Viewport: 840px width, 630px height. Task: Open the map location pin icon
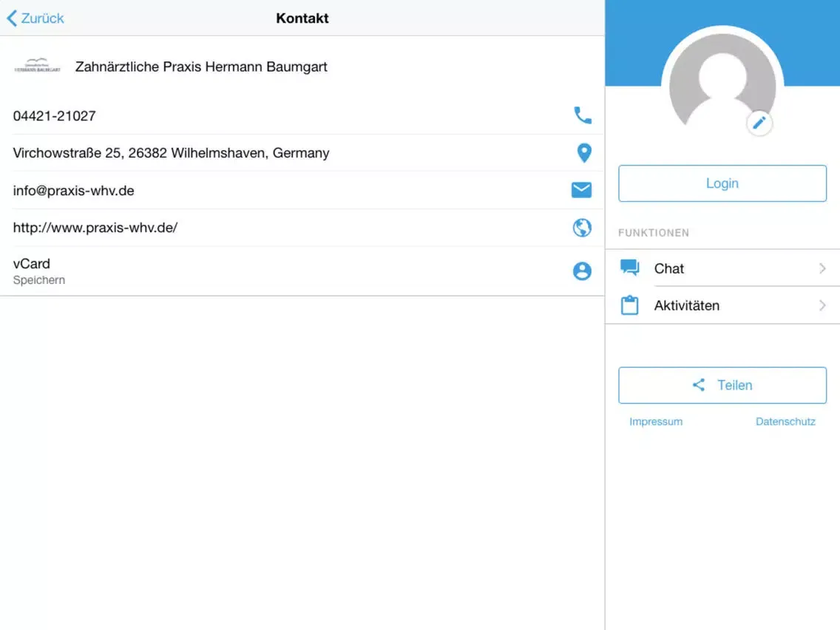click(x=584, y=152)
